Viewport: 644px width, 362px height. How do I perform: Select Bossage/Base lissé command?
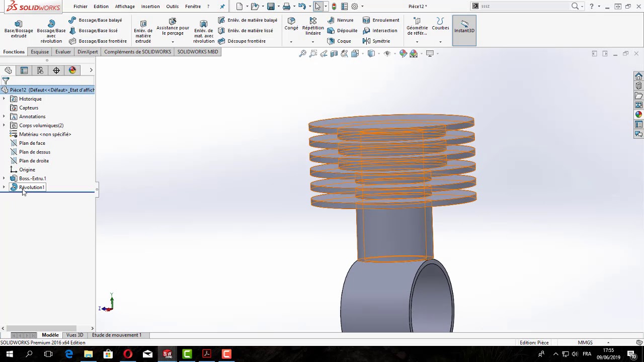(93, 31)
